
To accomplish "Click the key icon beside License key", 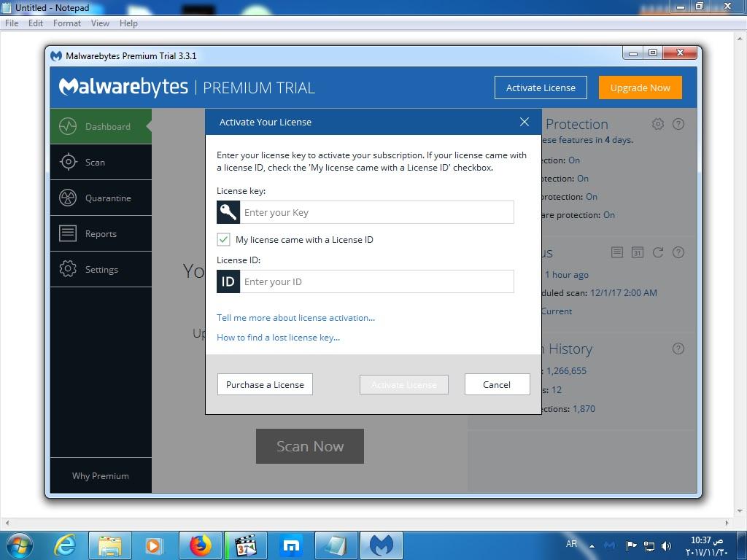I will click(x=228, y=212).
